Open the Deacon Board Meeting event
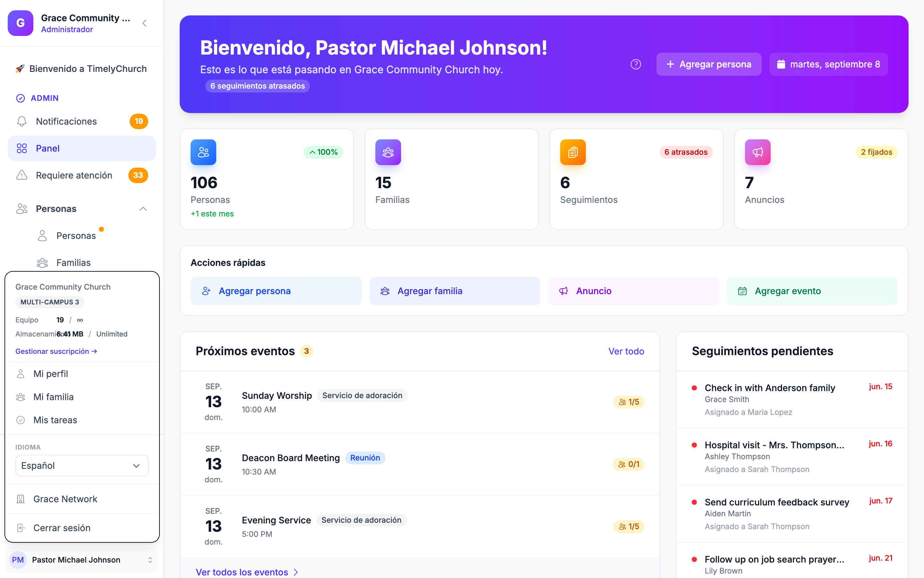This screenshot has width=924, height=578. pyautogui.click(x=420, y=464)
